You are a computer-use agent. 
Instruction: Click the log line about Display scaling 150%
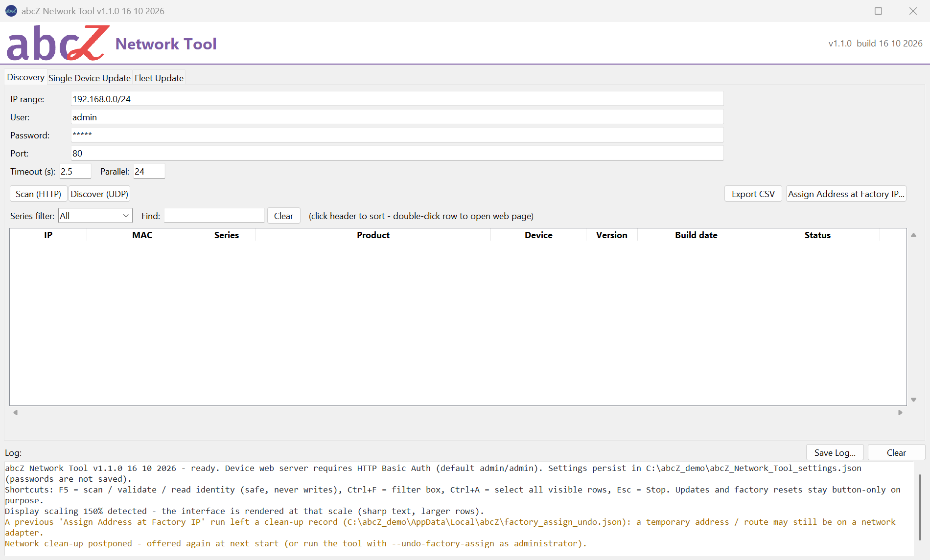pos(244,511)
